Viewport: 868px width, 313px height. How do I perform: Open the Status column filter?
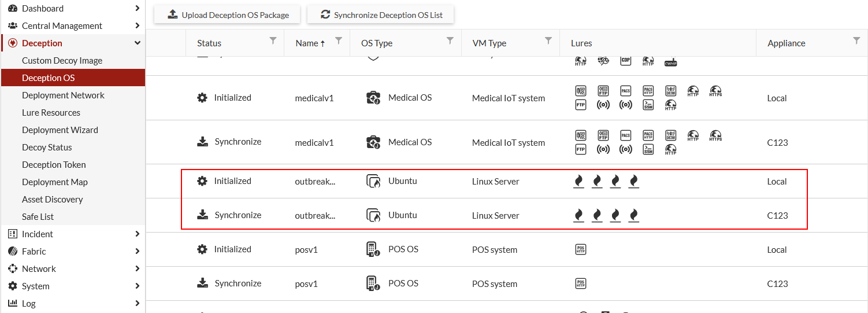[273, 40]
